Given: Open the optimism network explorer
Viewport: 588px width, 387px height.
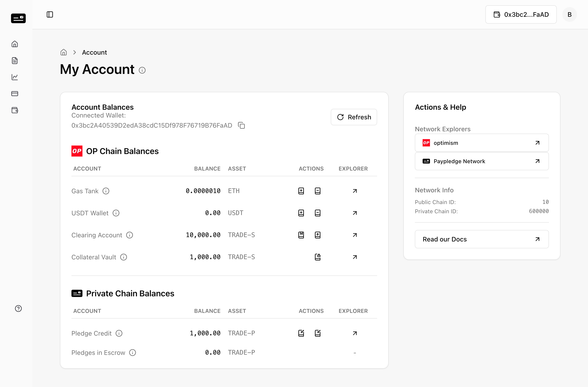Looking at the screenshot, I should pos(482,143).
